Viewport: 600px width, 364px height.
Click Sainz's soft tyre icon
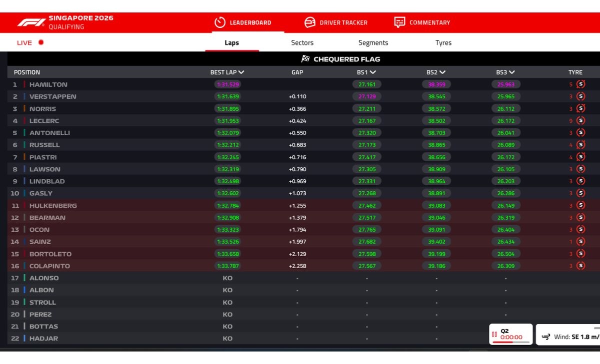click(580, 242)
